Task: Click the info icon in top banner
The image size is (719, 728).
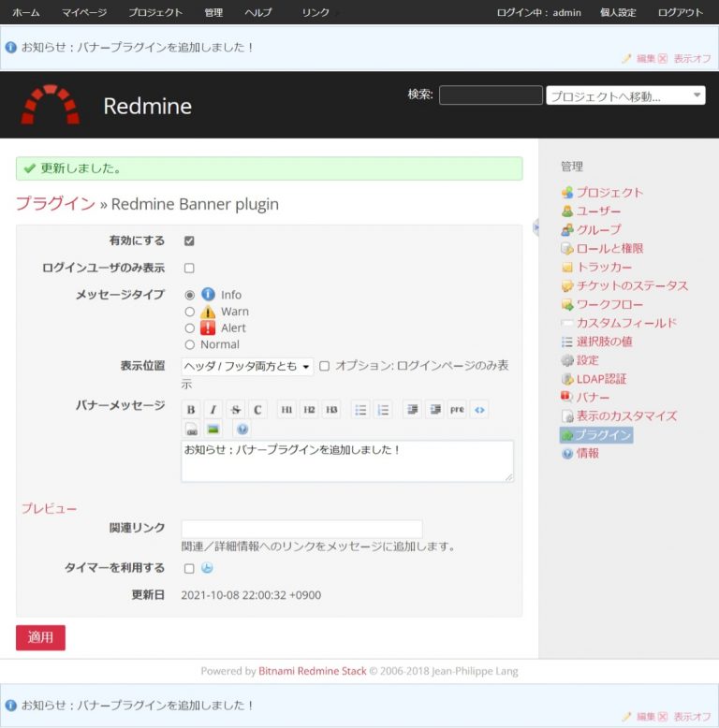Action: [10, 48]
